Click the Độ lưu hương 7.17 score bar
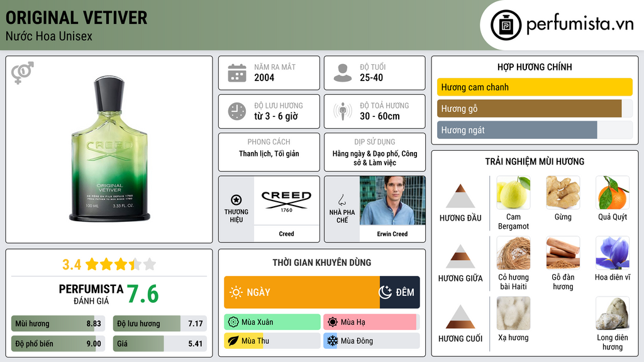 tap(160, 324)
